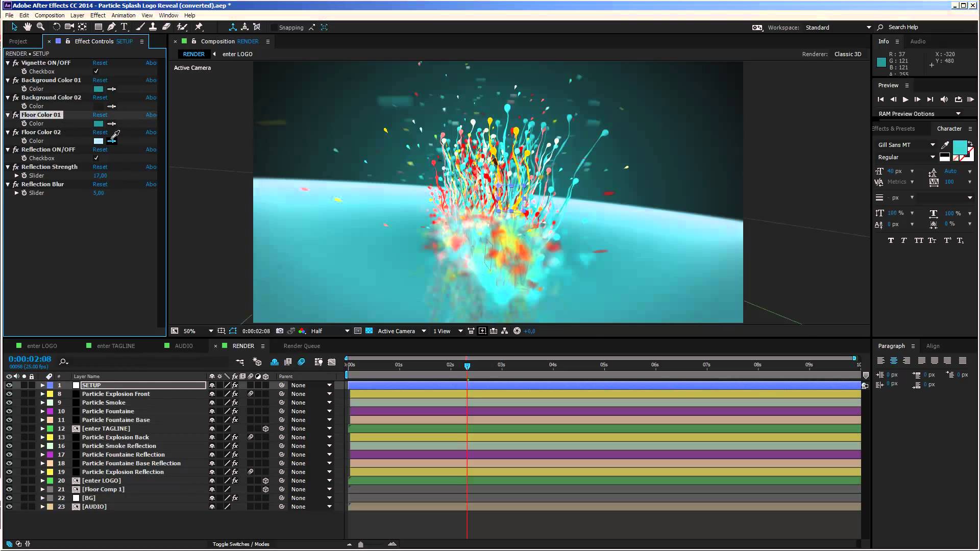Reset the Background Color 01 effect
This screenshot has height=551, width=980.
[x=100, y=80]
